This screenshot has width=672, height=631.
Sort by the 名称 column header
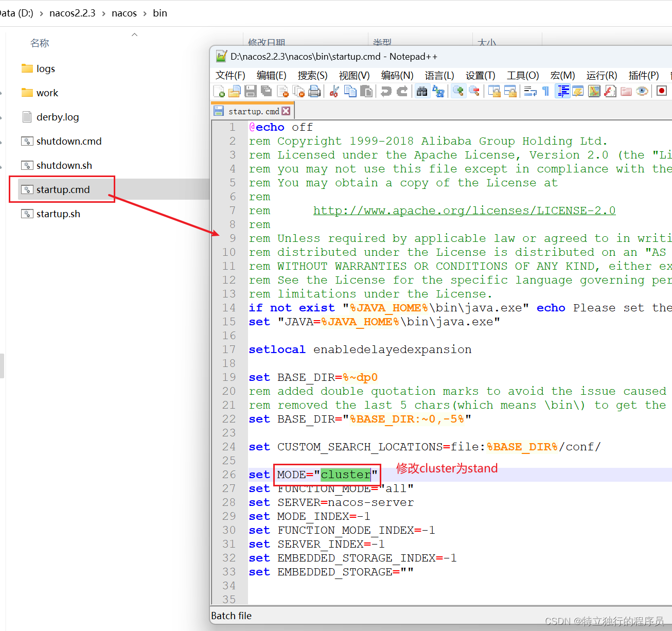[40, 43]
